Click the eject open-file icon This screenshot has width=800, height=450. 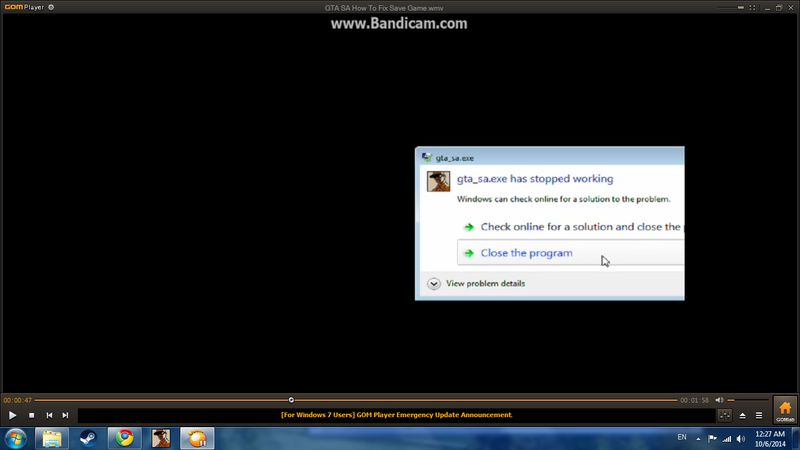tap(742, 415)
